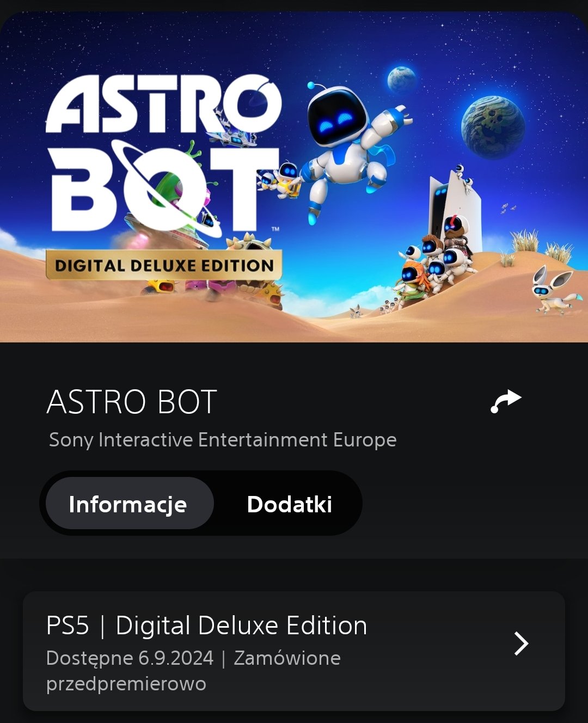The height and width of the screenshot is (723, 588).
Task: Tap the ASTRO BOT title text
Action: (132, 402)
